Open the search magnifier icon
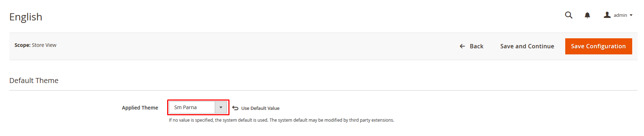The width and height of the screenshot is (644, 136). coord(568,15)
